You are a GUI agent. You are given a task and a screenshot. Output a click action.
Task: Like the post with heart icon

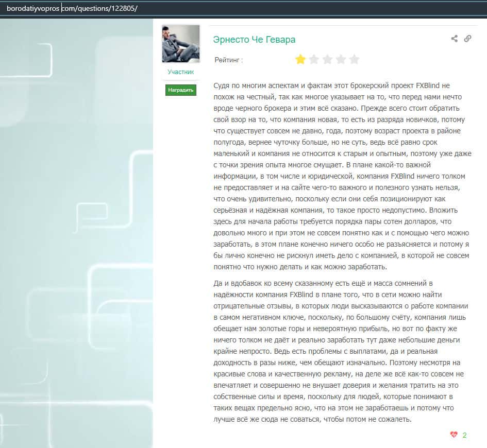pyautogui.click(x=454, y=435)
